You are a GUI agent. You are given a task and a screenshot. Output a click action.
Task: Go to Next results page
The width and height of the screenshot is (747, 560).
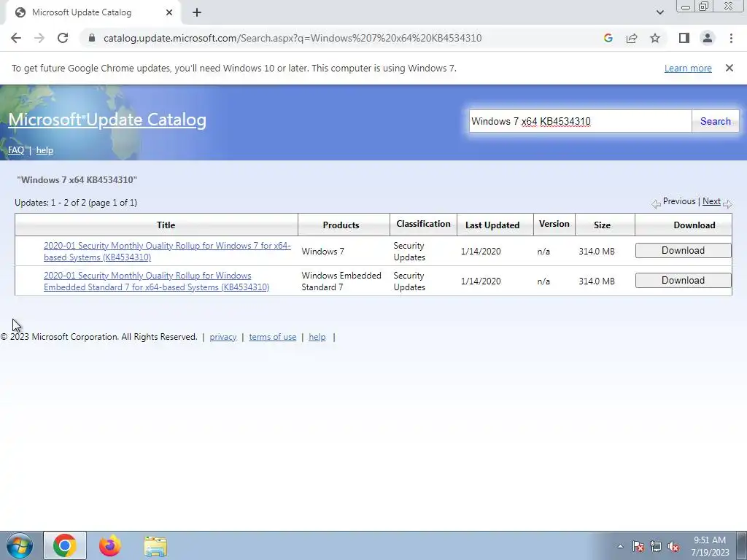pos(711,201)
